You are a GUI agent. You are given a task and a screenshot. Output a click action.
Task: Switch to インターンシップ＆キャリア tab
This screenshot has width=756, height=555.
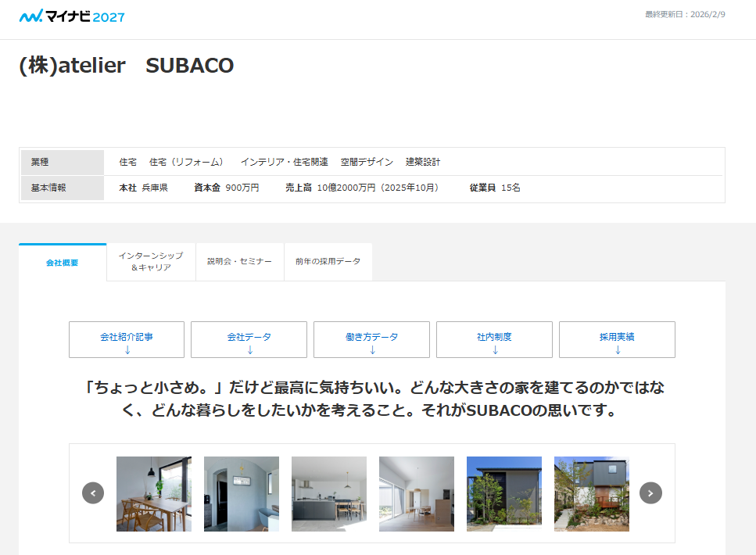click(151, 262)
